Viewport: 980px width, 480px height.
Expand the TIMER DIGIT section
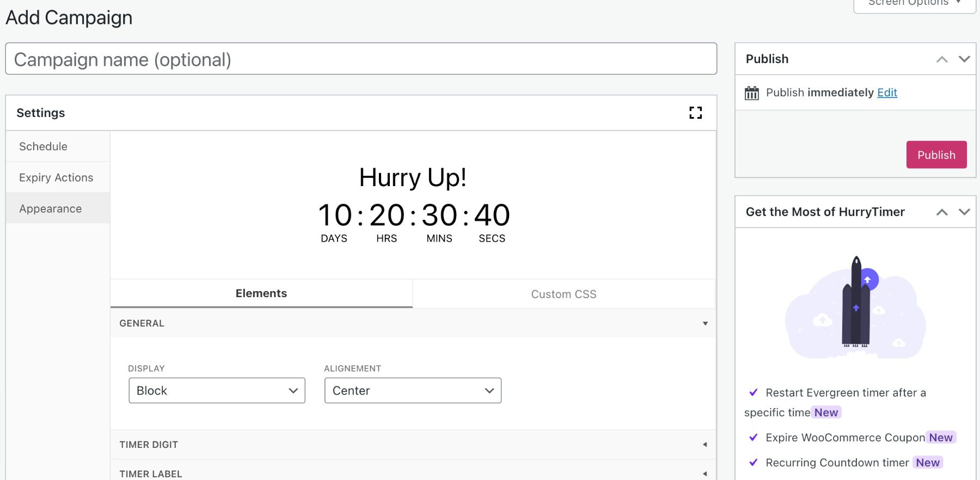[706, 444]
